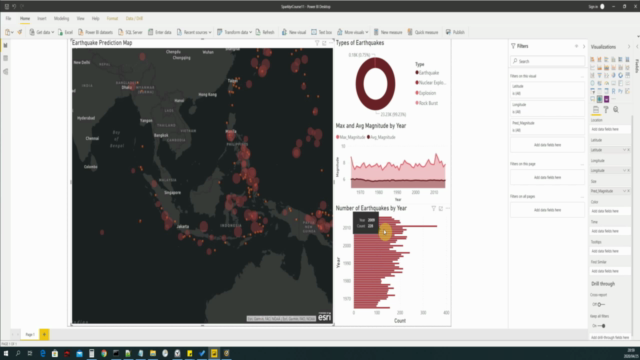Open the Help ribbon tab
The width and height of the screenshot is (640, 360).
tap(96, 18)
